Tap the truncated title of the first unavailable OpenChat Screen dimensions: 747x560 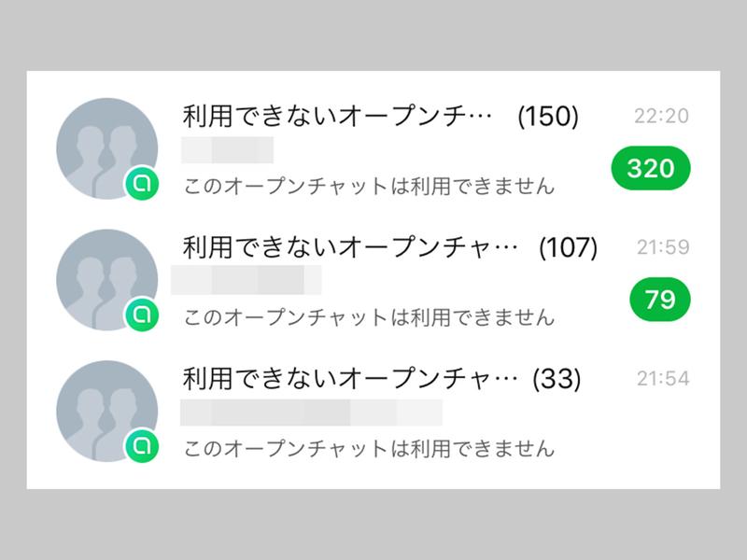pos(336,117)
